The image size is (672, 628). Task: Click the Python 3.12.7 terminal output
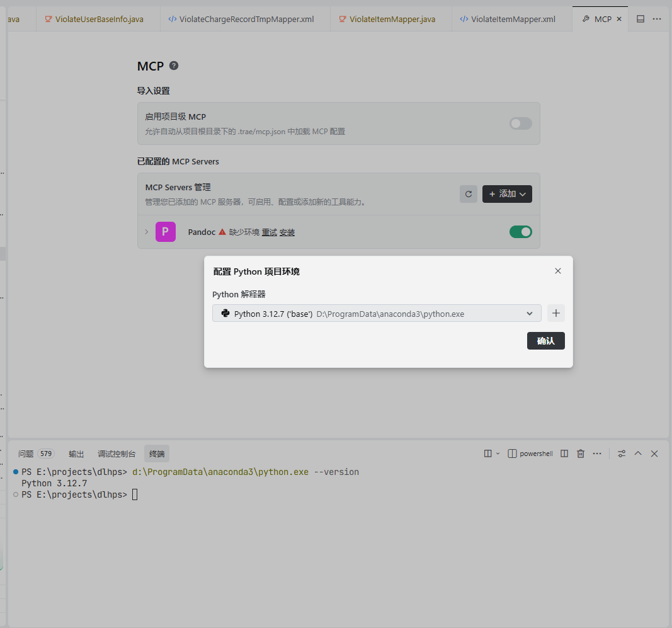[x=54, y=483]
